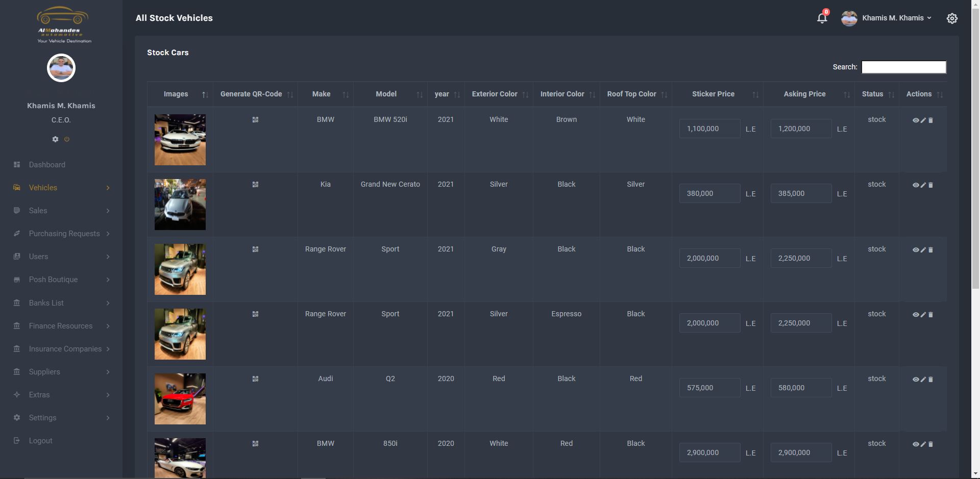Edit BMW 520i sticker price field
The width and height of the screenshot is (980, 479).
coord(709,129)
